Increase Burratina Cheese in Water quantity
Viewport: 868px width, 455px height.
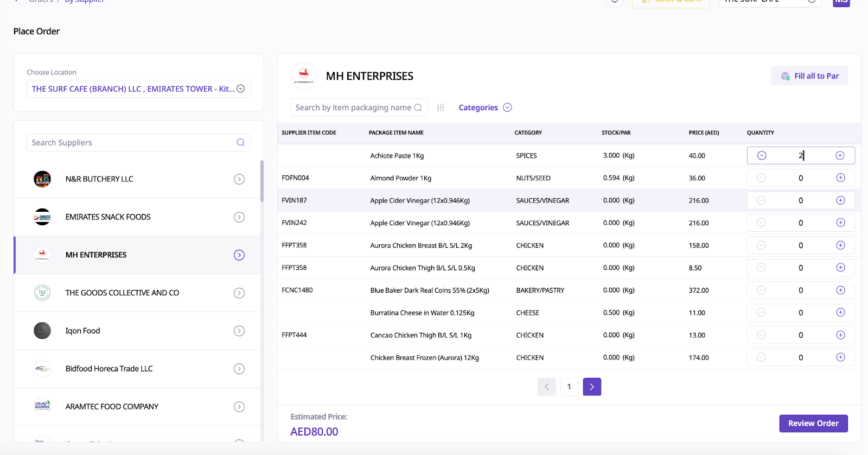840,312
